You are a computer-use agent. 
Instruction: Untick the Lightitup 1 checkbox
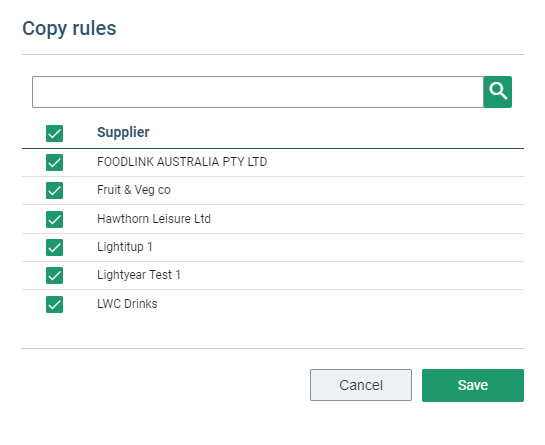(x=55, y=248)
